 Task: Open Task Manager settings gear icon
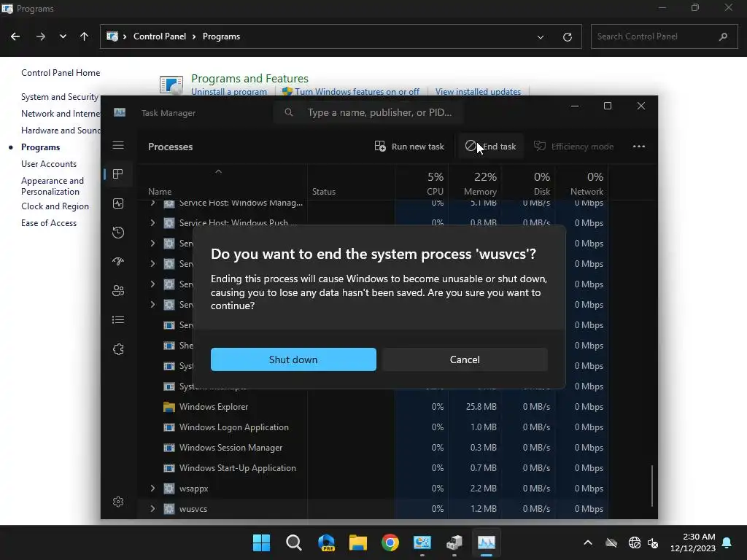click(x=118, y=502)
